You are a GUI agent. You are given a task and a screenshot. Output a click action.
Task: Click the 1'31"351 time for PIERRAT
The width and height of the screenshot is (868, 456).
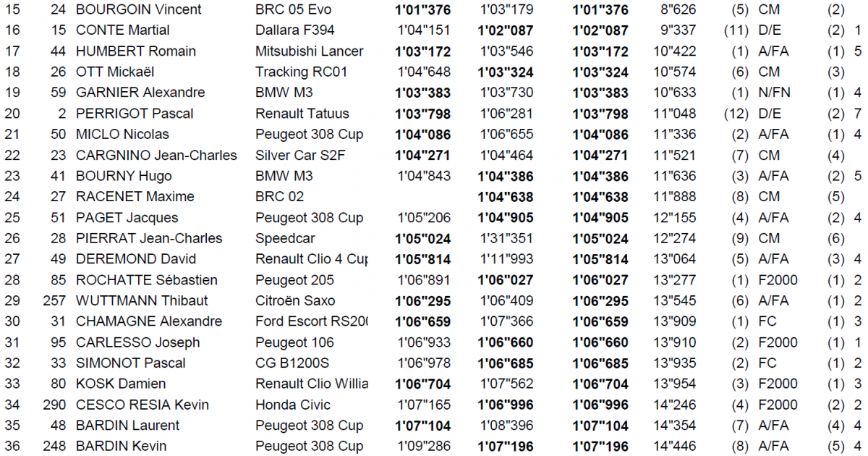(x=506, y=239)
